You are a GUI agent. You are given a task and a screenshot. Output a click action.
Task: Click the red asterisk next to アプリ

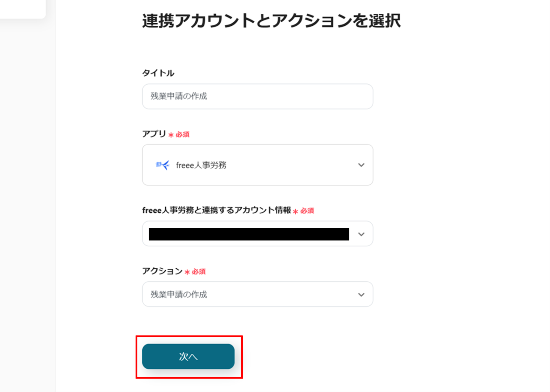pyautogui.click(x=171, y=135)
